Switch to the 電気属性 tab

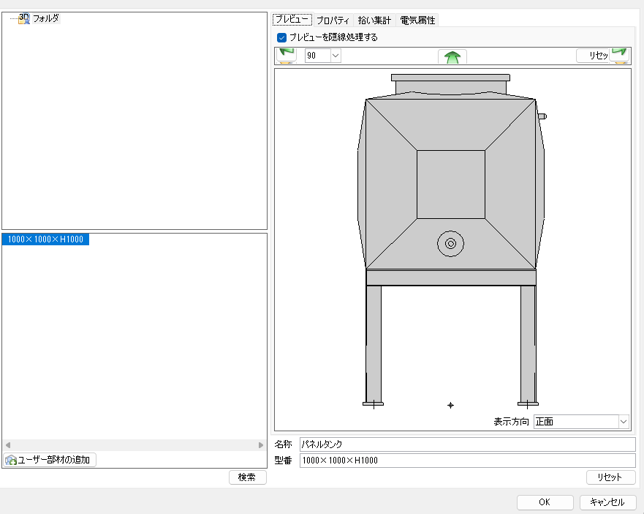click(x=417, y=20)
